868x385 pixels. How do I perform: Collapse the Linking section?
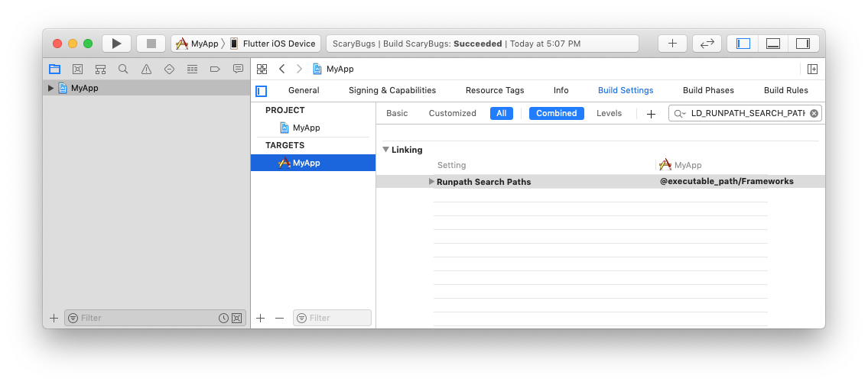click(386, 150)
